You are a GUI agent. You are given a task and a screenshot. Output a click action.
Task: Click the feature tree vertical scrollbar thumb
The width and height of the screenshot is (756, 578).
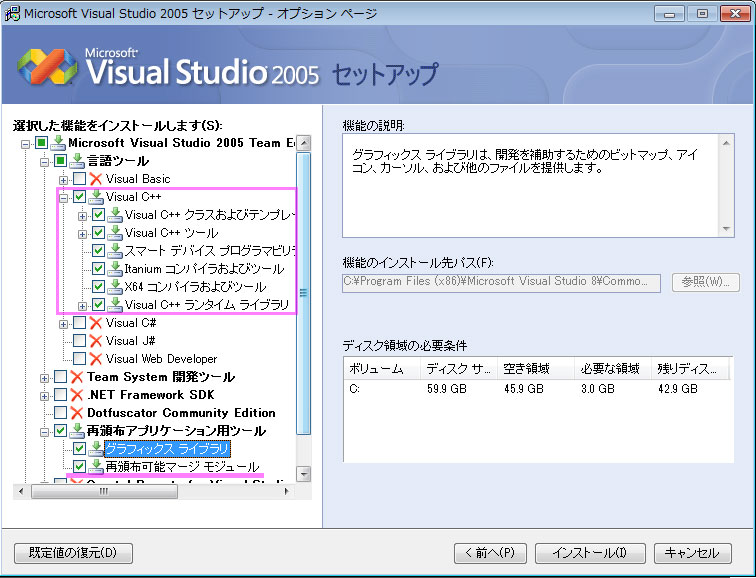(x=304, y=294)
